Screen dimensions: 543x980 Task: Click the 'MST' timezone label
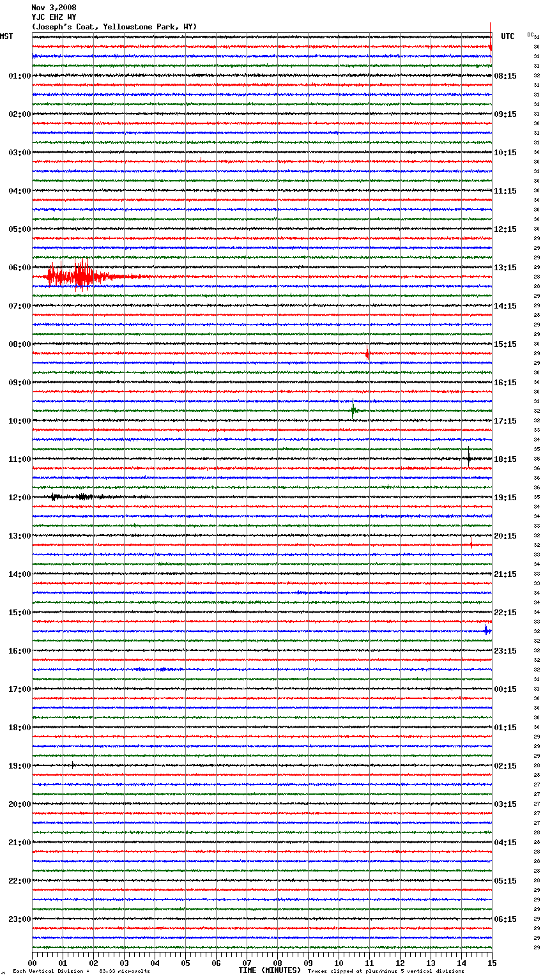pos(6,36)
